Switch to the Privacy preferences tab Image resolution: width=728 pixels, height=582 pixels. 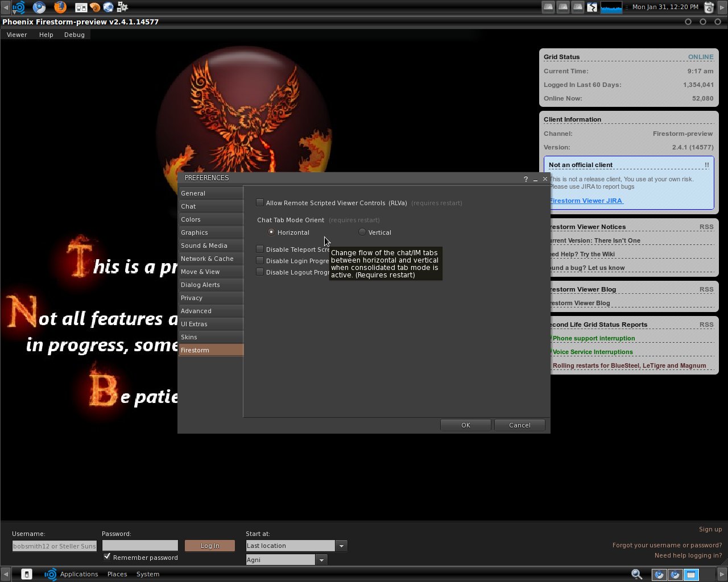click(x=211, y=298)
